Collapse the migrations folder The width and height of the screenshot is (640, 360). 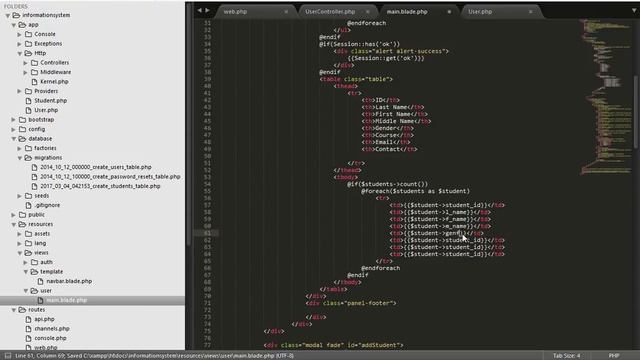[x=20, y=158]
